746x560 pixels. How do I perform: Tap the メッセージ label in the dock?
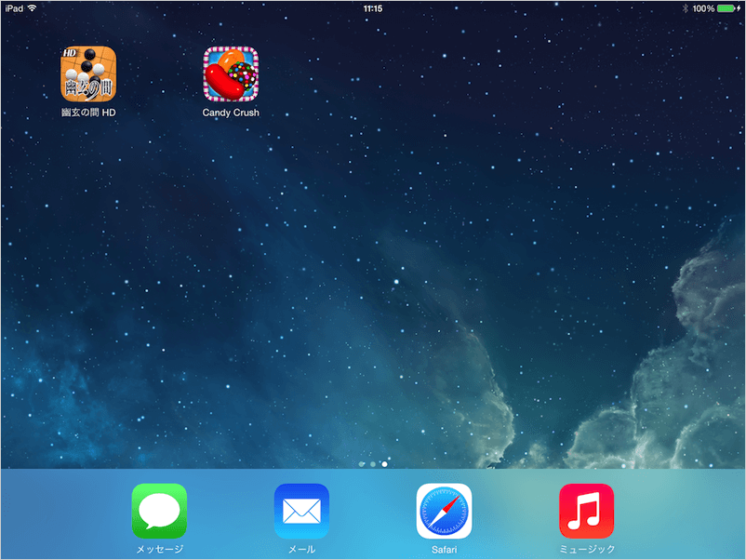coord(159,550)
